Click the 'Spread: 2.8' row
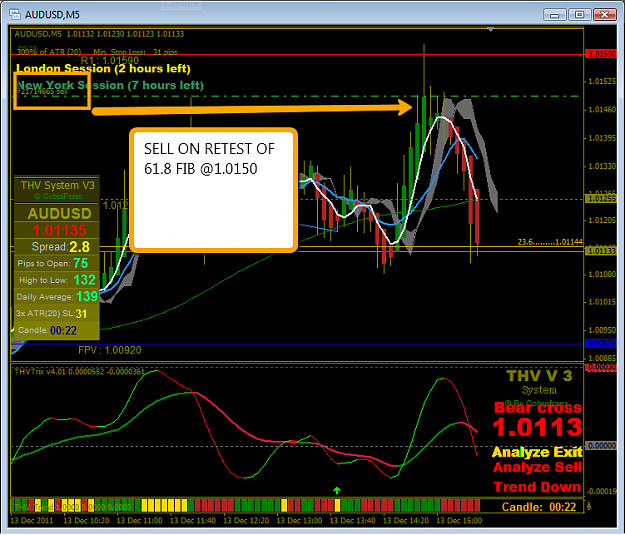Image resolution: width=625 pixels, height=535 pixels. 57,247
